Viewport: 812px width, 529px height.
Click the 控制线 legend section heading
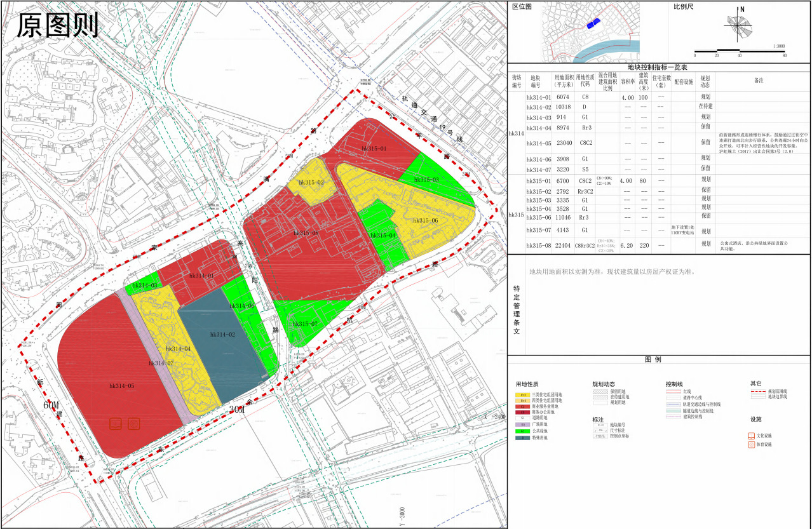674,384
